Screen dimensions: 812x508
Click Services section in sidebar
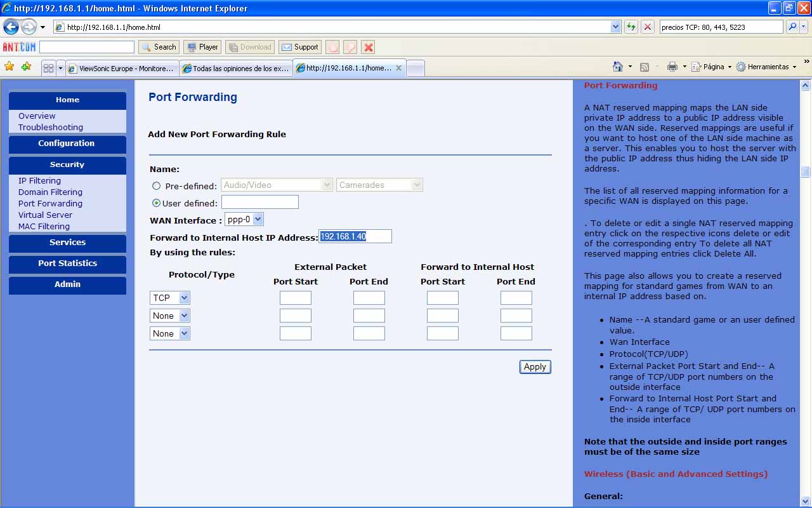click(67, 243)
